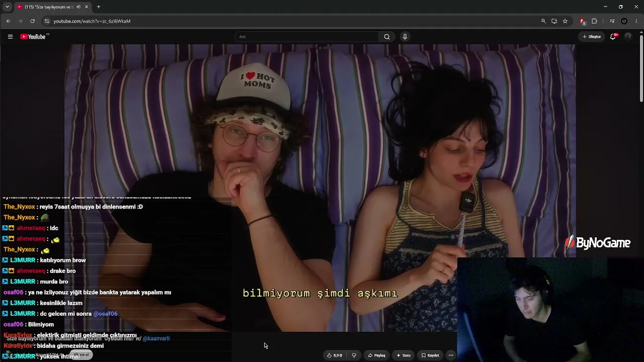Viewport: 644px width, 362px height.
Task: Click chat message "murda bro"
Action: 54,282
